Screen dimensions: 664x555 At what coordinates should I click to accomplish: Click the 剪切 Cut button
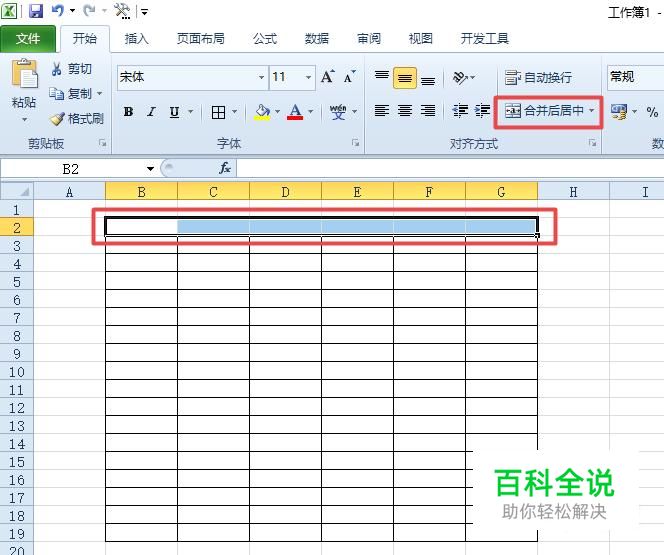(72, 69)
